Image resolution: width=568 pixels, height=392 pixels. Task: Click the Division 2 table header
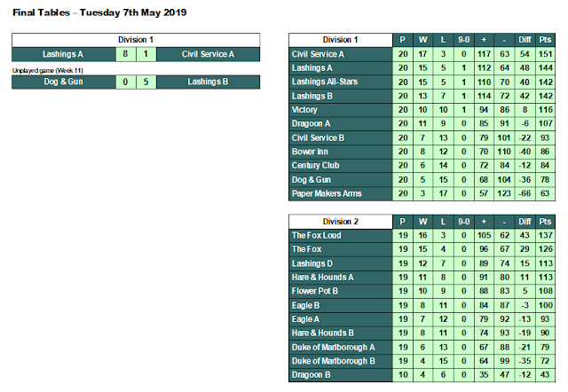(x=341, y=222)
